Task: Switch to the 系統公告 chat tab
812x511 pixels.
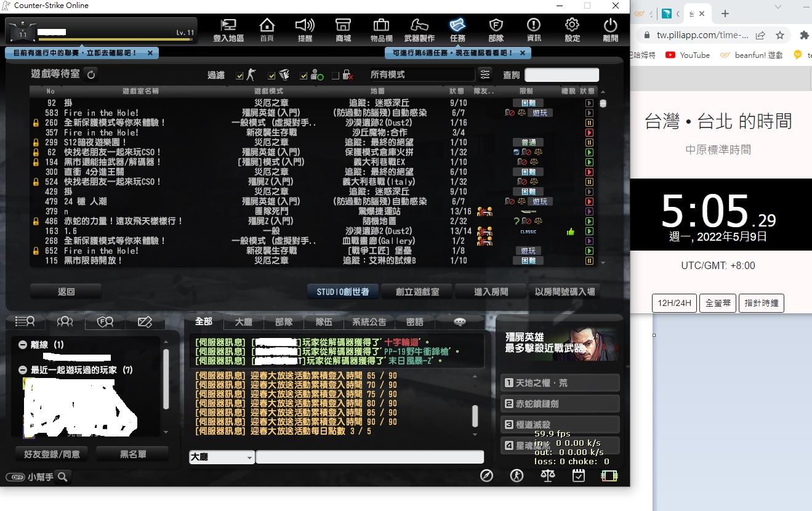Action: 370,321
